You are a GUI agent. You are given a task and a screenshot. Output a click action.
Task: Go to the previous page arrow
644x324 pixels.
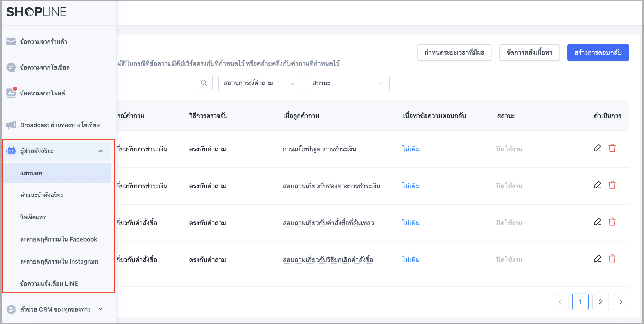(560, 302)
